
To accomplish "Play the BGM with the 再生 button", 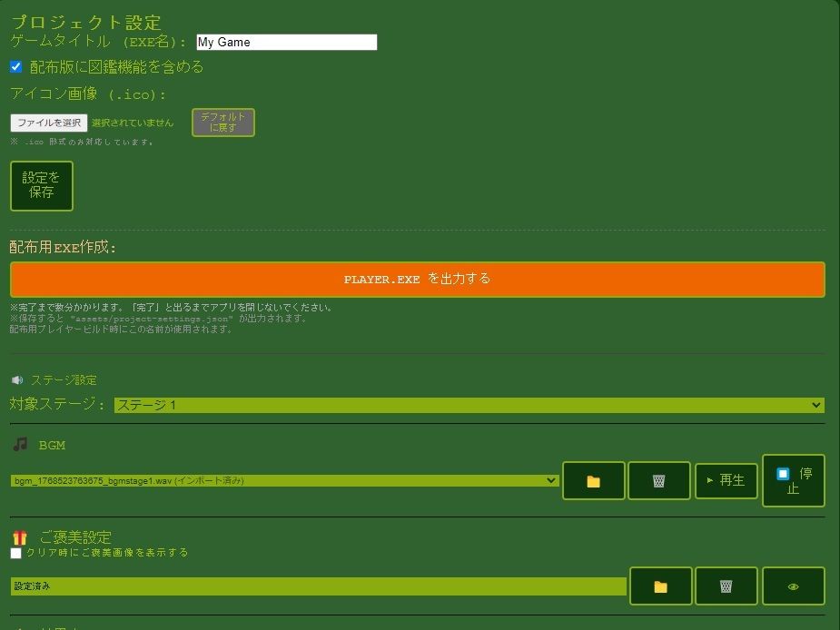I will point(726,480).
